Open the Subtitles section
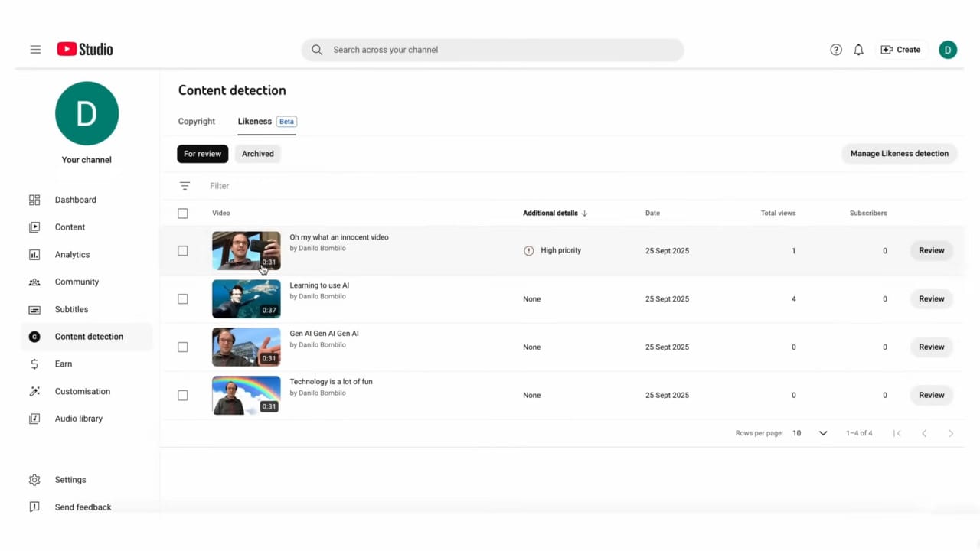The height and width of the screenshot is (551, 980). coord(71,309)
